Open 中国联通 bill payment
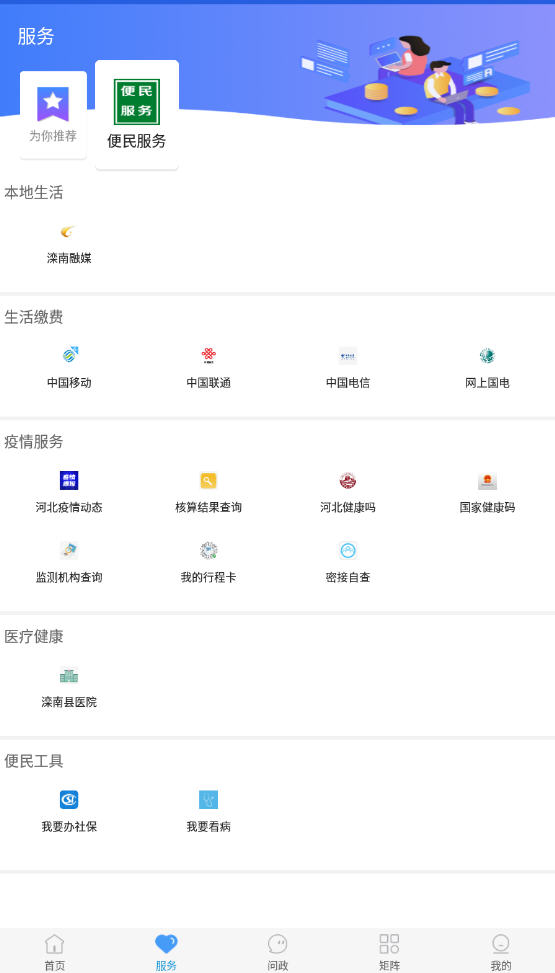555x973 pixels. click(x=209, y=356)
